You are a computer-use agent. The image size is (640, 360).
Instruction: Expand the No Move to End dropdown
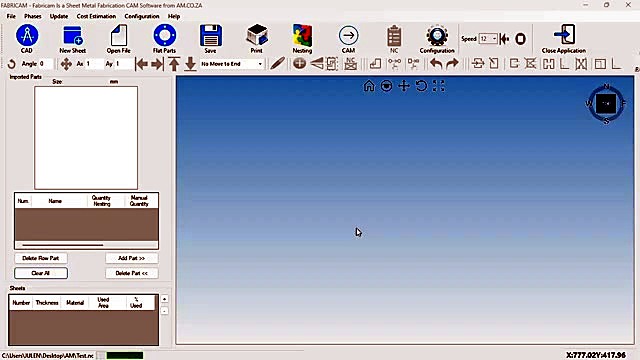260,64
